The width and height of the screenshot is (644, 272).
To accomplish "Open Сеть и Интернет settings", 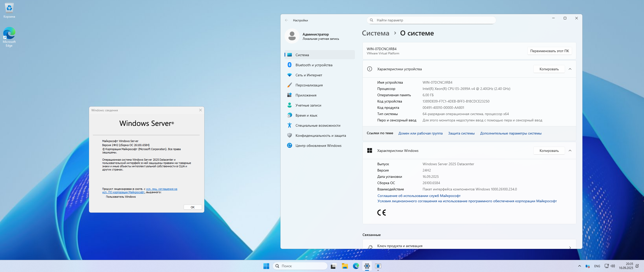I will 320,75.
